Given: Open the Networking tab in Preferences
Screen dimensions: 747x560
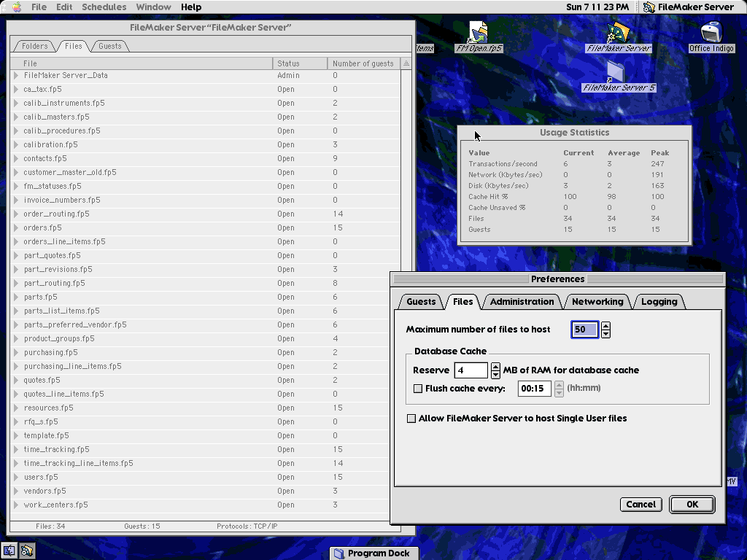Looking at the screenshot, I should [x=597, y=301].
